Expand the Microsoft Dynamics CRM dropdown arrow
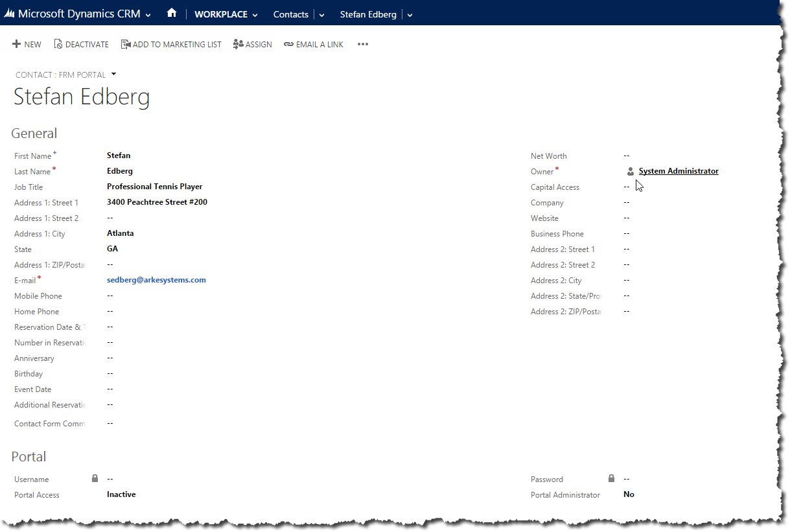Screen dimensions: 790x532 pos(149,15)
